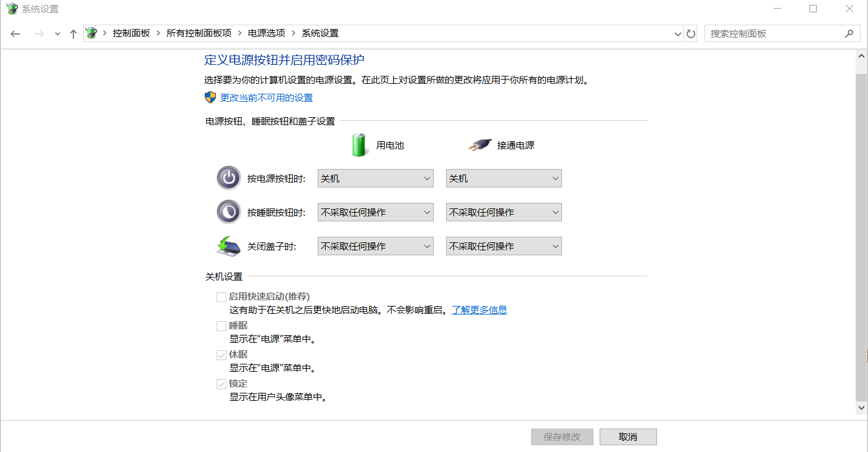This screenshot has height=452, width=868.
Task: Expand chevron after 控制面板 in breadcrumb
Action: 159,33
